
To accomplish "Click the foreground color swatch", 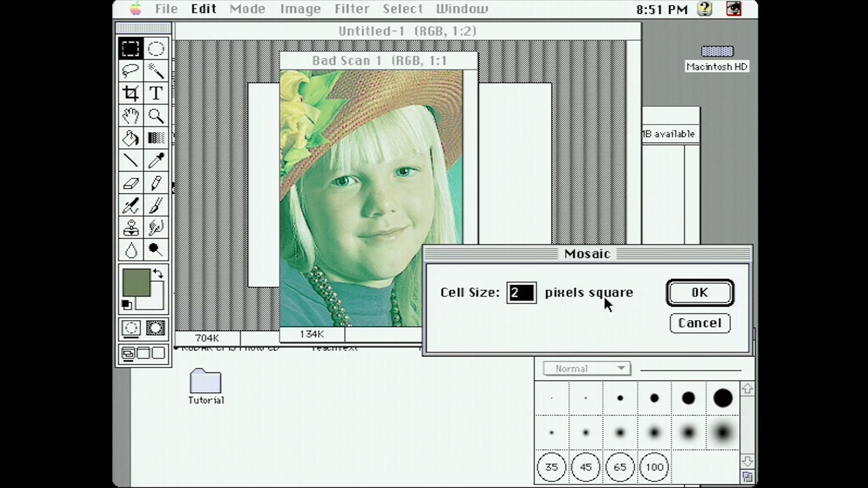I will click(x=136, y=282).
